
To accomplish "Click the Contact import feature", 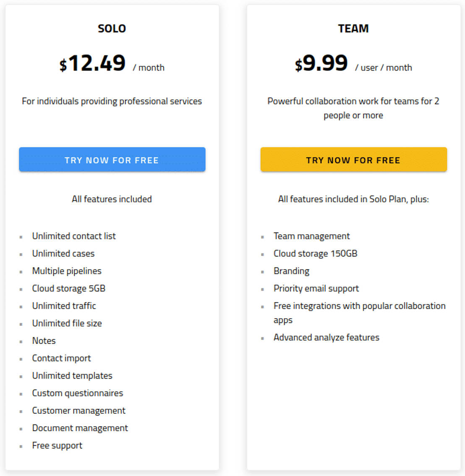I will click(x=62, y=358).
